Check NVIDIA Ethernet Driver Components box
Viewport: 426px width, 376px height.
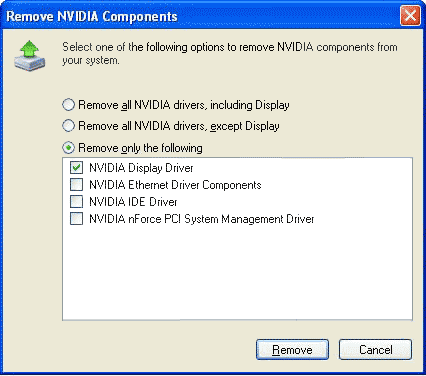coord(76,185)
